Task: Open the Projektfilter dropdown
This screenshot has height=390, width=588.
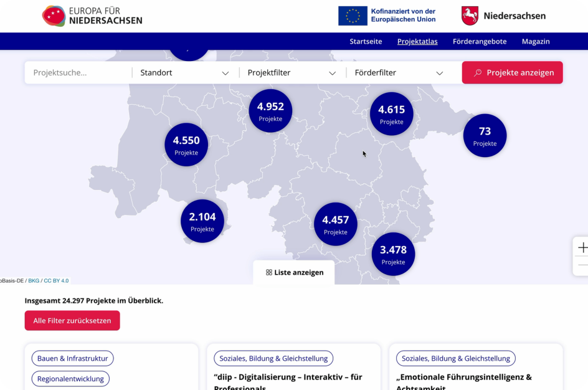Action: [292, 73]
